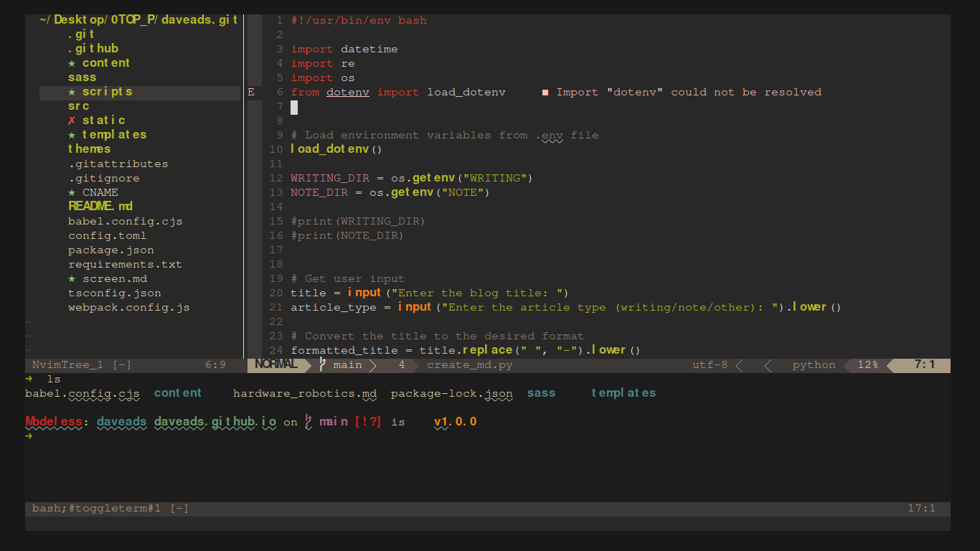The image size is (980, 551).
Task: Click daveads.github.io in the terminal prompt
Action: tap(215, 422)
